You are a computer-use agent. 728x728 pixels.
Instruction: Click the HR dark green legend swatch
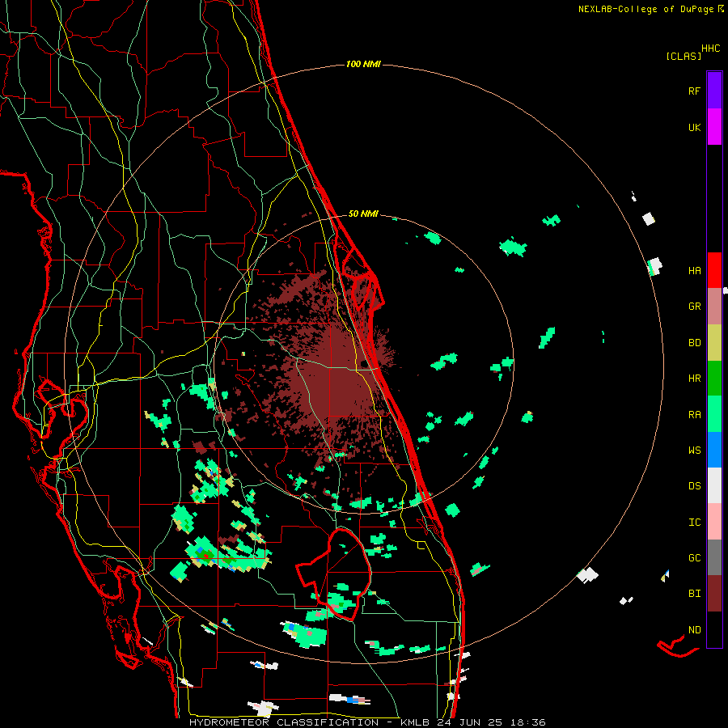pos(714,379)
